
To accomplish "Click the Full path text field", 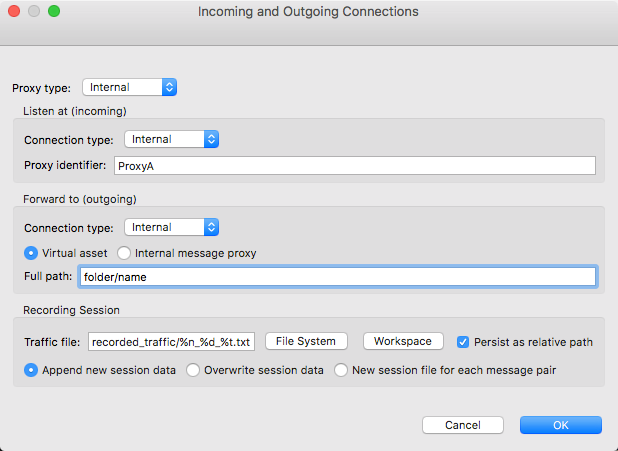I will coord(338,277).
